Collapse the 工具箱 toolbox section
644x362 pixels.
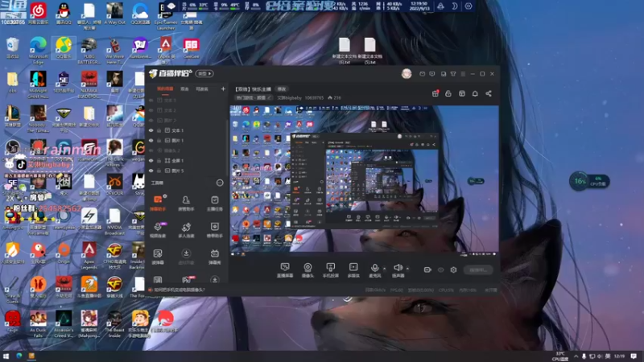tap(220, 183)
